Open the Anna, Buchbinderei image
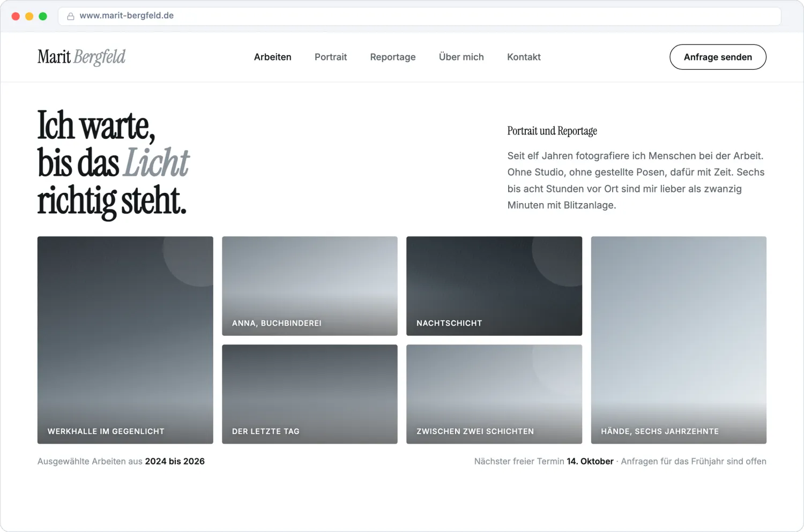This screenshot has height=532, width=804. coord(310,286)
